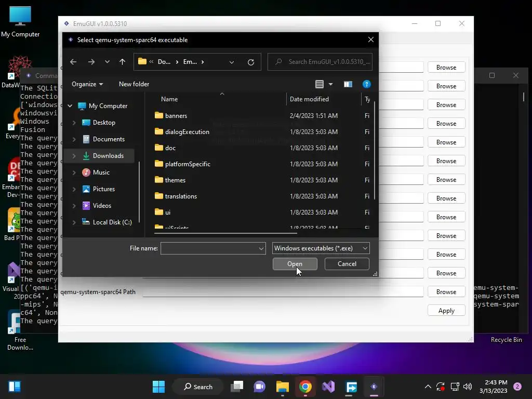Open file dialog help
Screen dimensions: 532x399
pyautogui.click(x=366, y=84)
